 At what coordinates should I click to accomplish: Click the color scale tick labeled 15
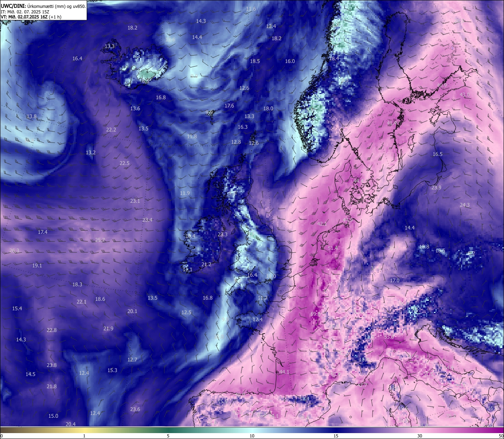coord(336,436)
